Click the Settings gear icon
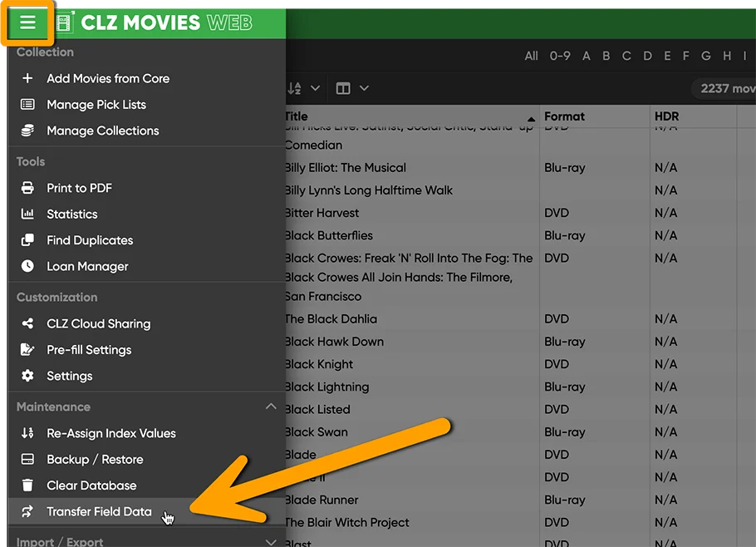Viewport: 756px width, 547px height. (x=27, y=375)
